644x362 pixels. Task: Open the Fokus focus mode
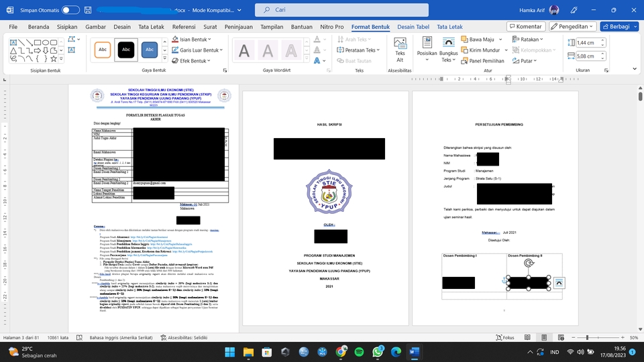point(505,338)
